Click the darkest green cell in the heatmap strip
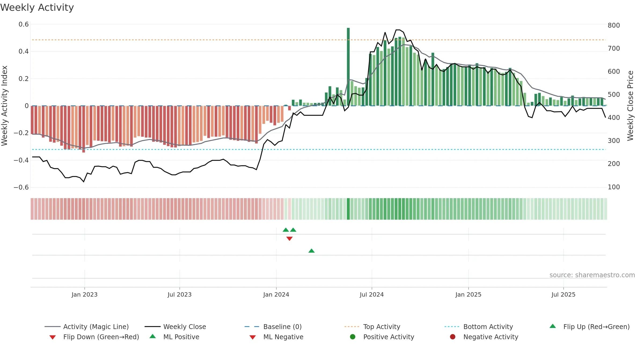The height and width of the screenshot is (362, 644). click(x=348, y=209)
